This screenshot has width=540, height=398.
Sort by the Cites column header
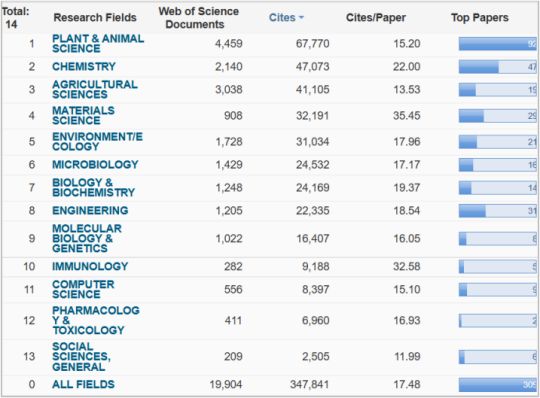[286, 18]
